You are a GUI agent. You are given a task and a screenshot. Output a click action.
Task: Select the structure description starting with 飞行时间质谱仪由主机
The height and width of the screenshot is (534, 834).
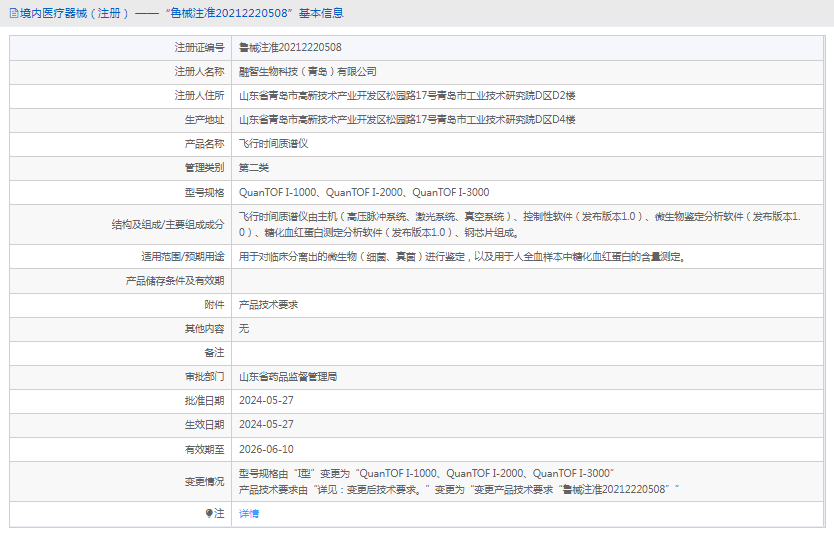520,224
